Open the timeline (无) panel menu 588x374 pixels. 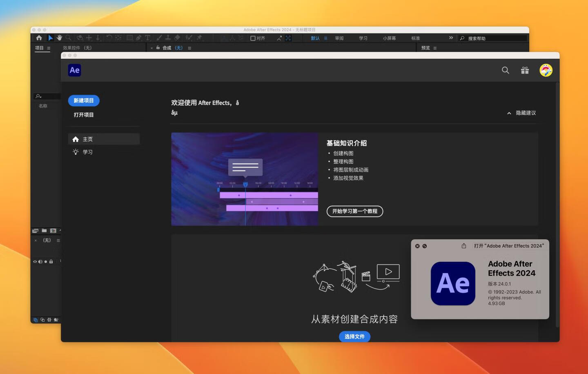click(x=58, y=240)
